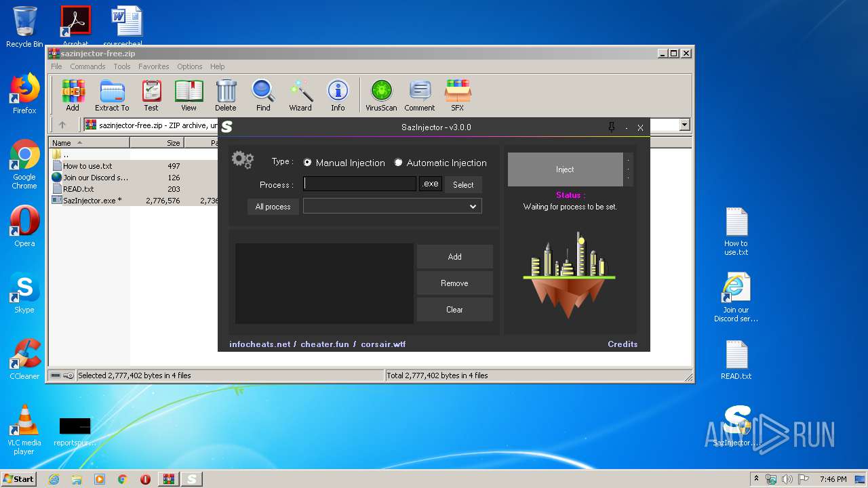Click the View toolbar icon in WinRAR
The height and width of the screenshot is (488, 868).
point(189,95)
